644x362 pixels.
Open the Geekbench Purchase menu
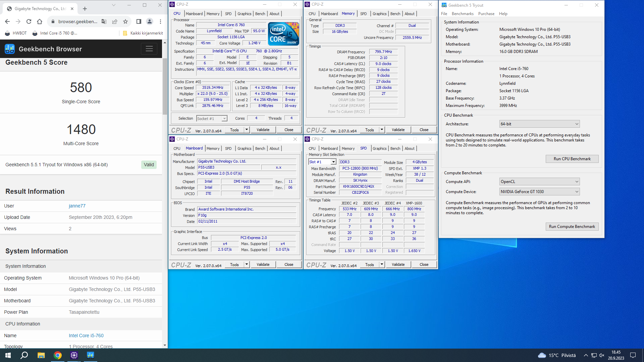click(486, 14)
